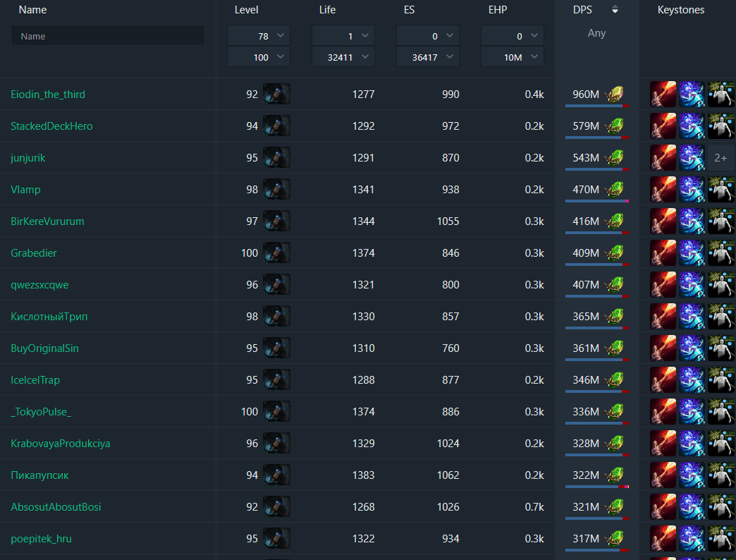Open character Grabedier
The width and height of the screenshot is (736, 560).
(x=34, y=253)
